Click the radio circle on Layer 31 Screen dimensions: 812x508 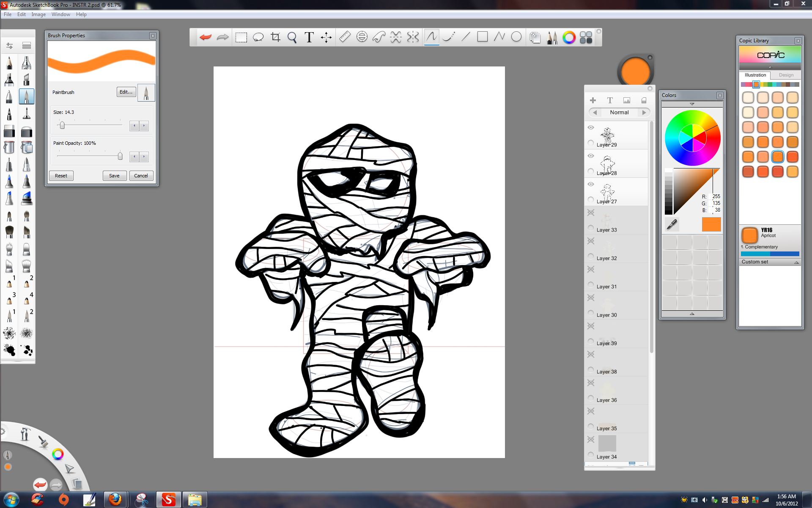[x=591, y=285]
